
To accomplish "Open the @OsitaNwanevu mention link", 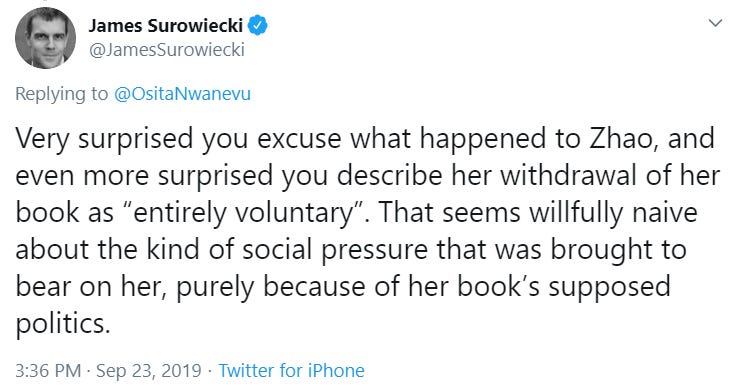I will 182,94.
